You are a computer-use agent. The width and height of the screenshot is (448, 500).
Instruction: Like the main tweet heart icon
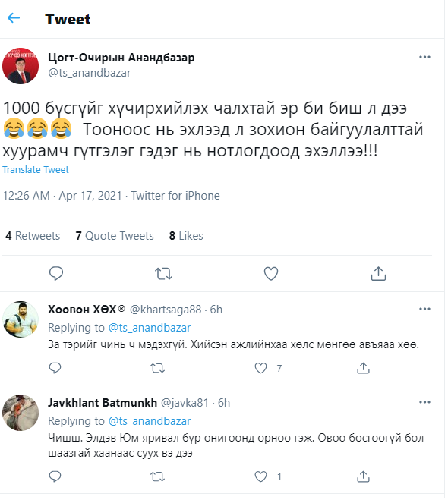271,274
